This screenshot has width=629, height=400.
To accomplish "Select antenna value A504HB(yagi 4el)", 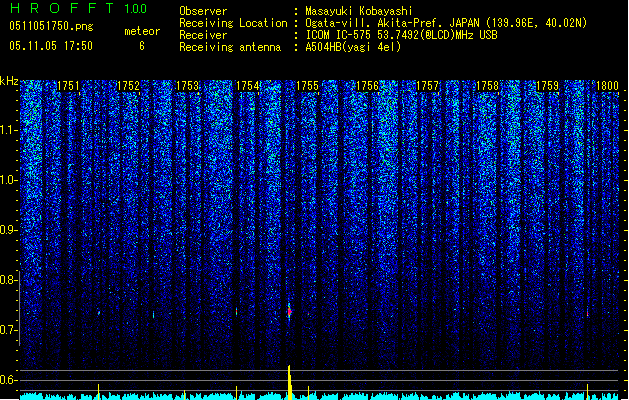I will pos(353,47).
